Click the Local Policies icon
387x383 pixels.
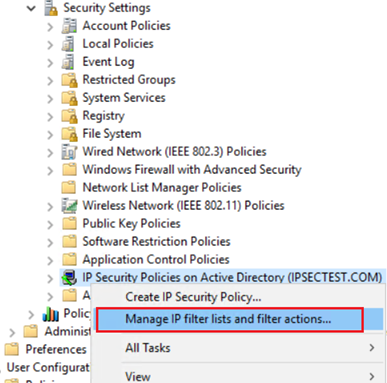point(68,44)
